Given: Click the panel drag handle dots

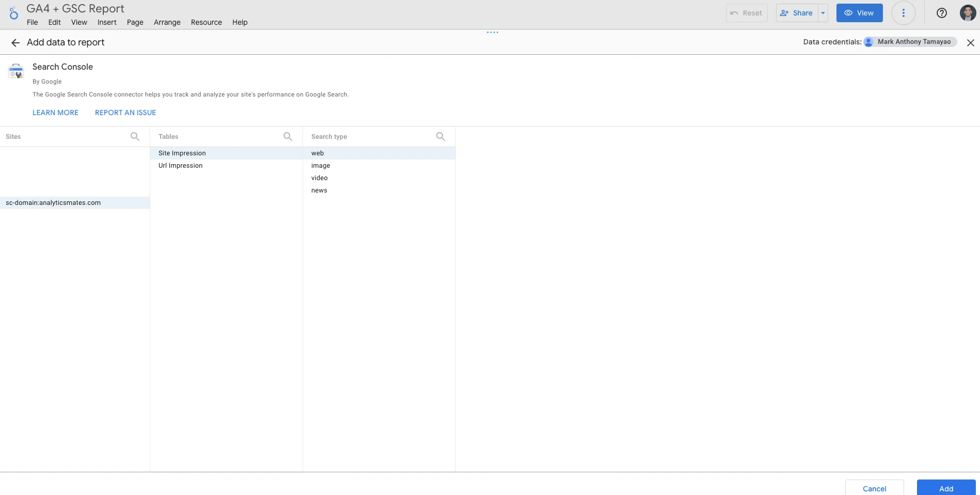Looking at the screenshot, I should click(493, 32).
